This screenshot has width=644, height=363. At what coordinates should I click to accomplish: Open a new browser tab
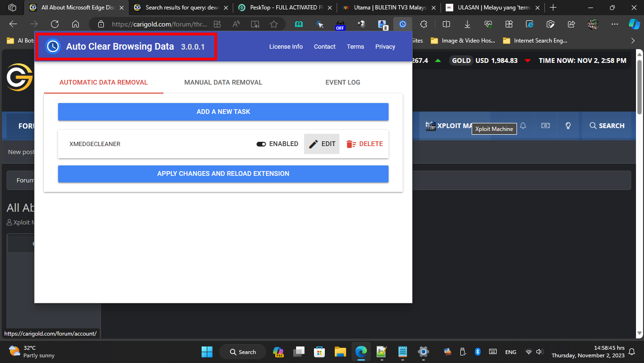pos(553,8)
